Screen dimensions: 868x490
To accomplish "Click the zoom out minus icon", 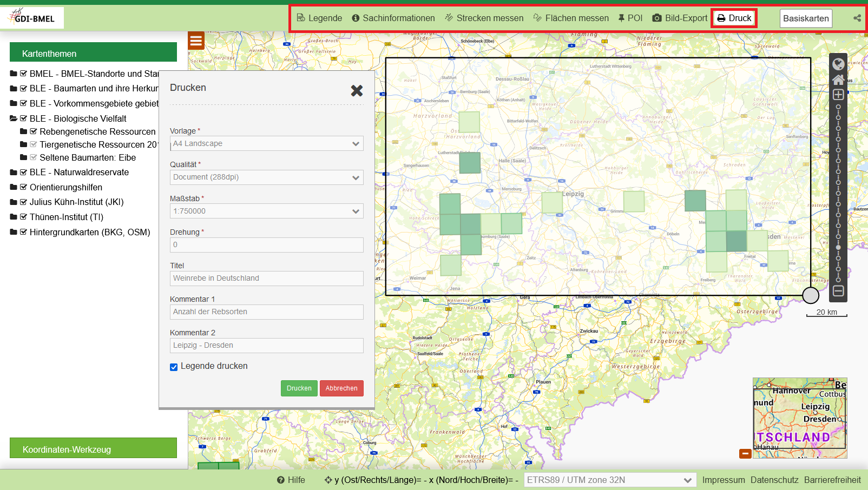I will tap(838, 291).
